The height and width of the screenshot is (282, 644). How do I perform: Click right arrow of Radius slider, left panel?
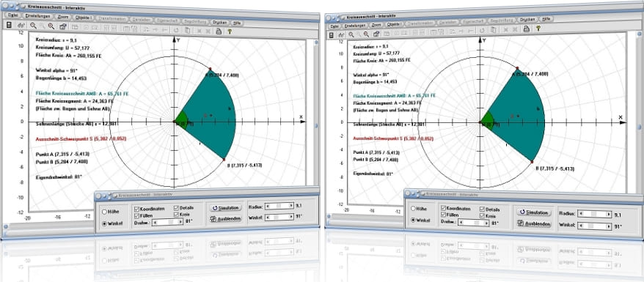coord(292,206)
